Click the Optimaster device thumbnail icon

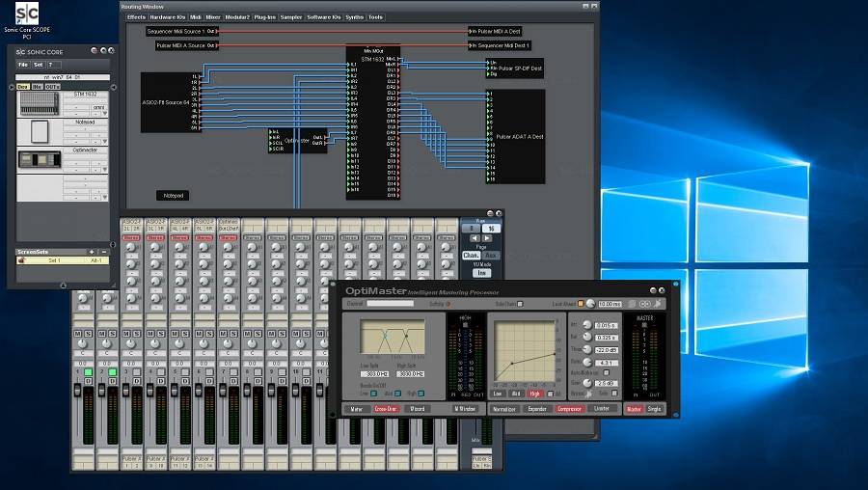click(40, 159)
